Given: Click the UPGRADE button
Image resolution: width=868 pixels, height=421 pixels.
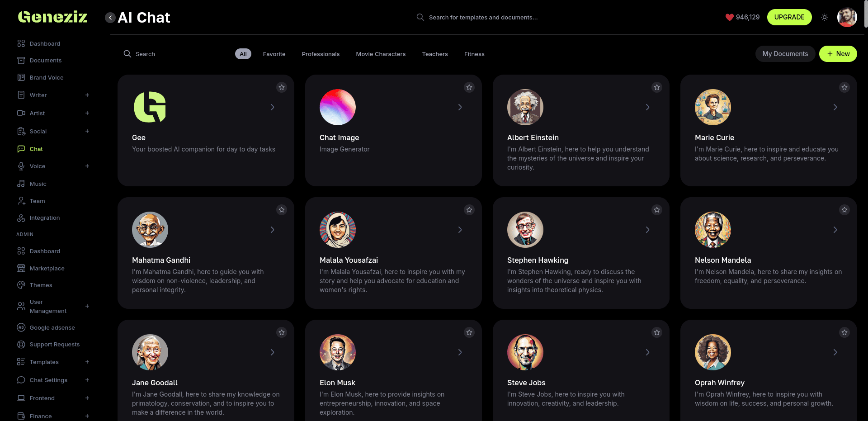Looking at the screenshot, I should 789,17.
